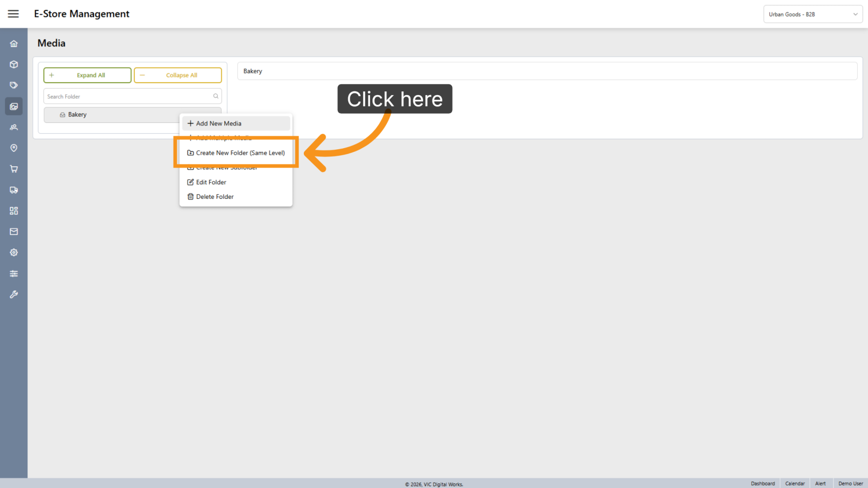Open the Alert footer link
Viewport: 868px width, 488px height.
pyautogui.click(x=820, y=483)
